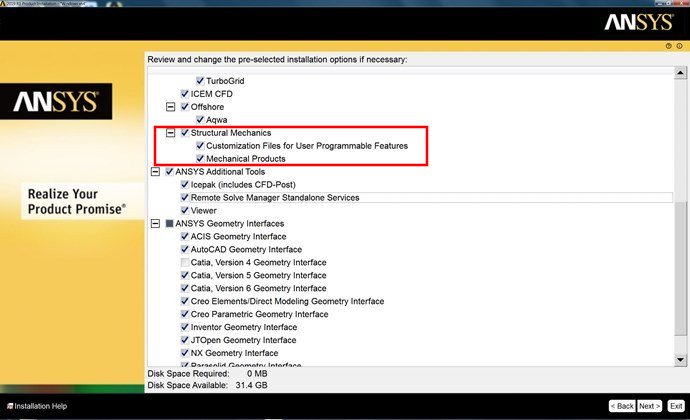Select the Inventor Geometry Interface label
Screen dimensions: 690x420
(x=244, y=327)
